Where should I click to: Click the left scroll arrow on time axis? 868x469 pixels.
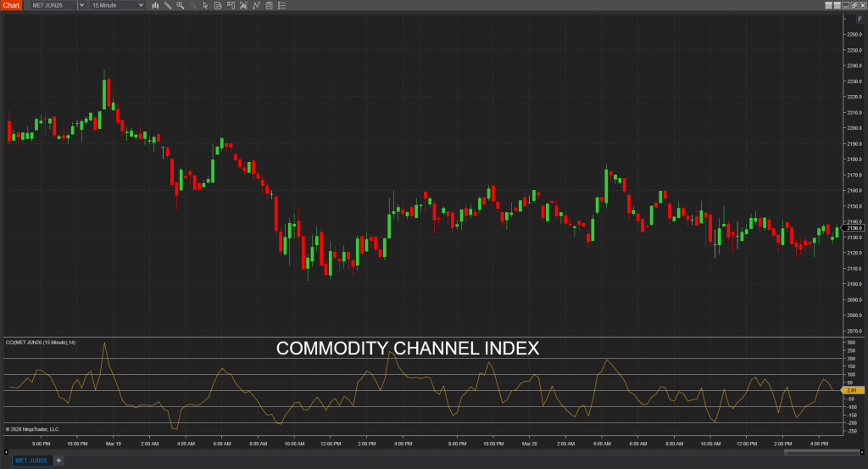[x=6, y=451]
